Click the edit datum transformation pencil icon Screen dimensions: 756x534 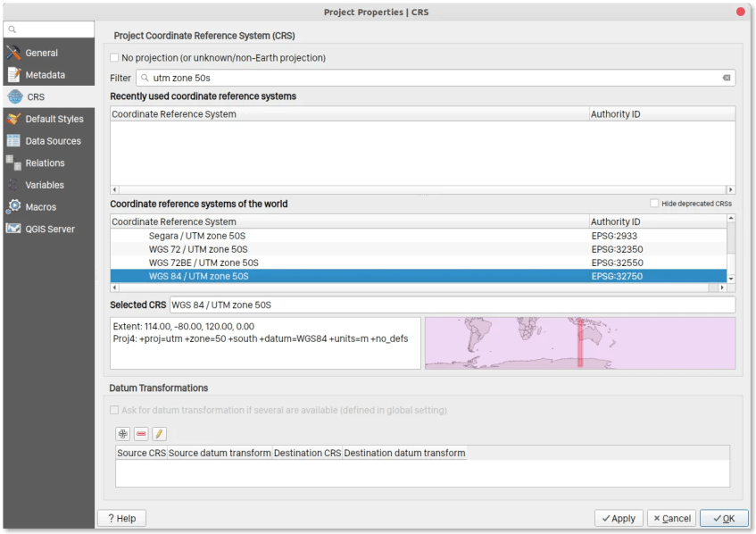(x=159, y=434)
